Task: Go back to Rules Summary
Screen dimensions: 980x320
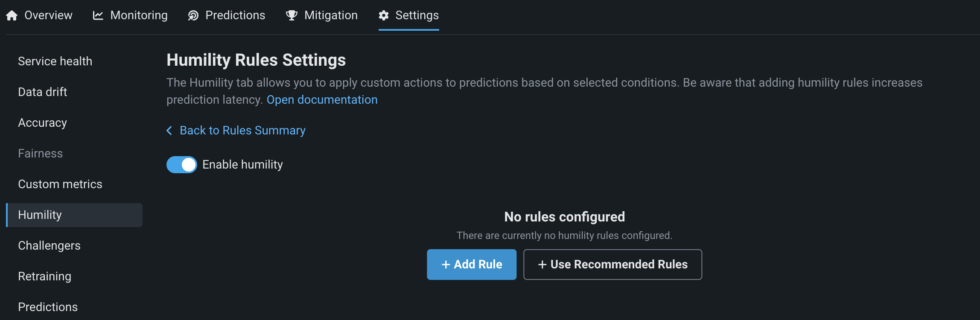Action: (x=242, y=131)
